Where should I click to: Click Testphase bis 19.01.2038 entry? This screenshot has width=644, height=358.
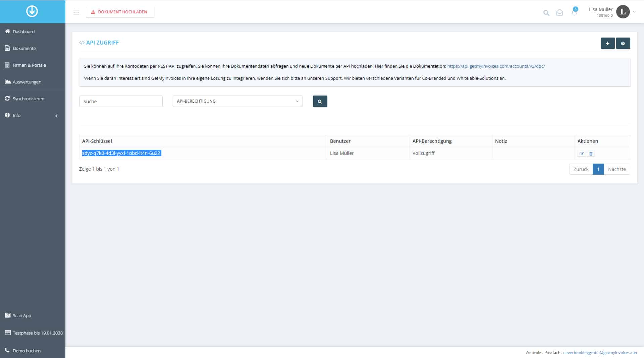coord(33,333)
